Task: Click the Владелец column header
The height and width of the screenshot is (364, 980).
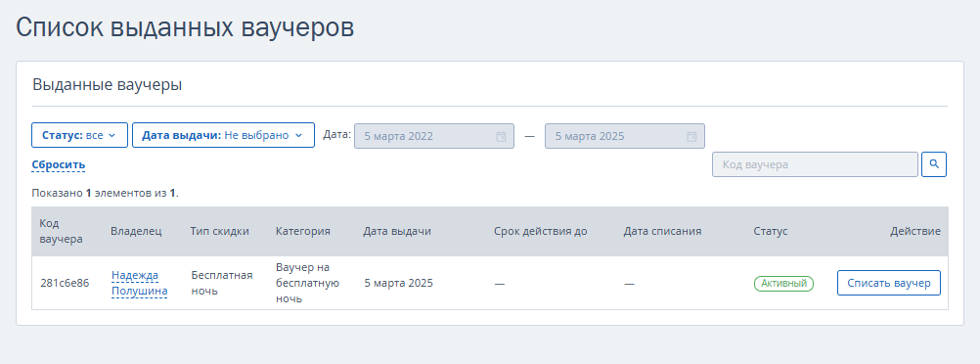Action: coord(136,231)
